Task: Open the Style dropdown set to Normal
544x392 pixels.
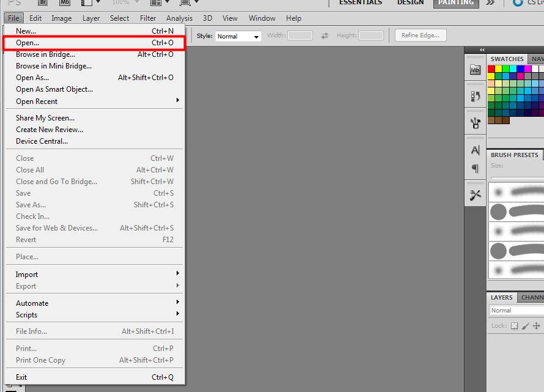Action: coord(238,36)
